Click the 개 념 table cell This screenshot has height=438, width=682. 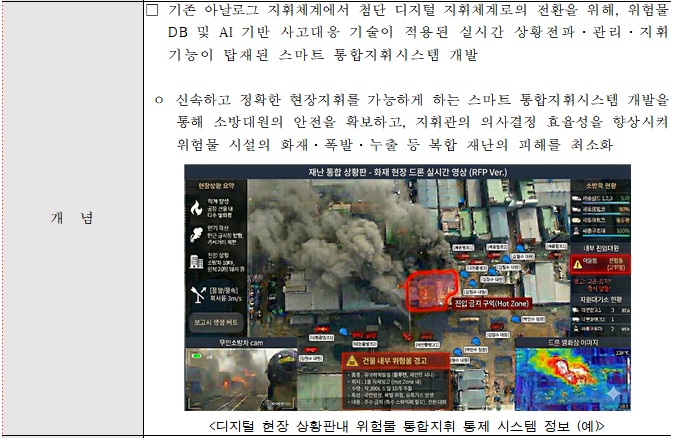point(73,218)
